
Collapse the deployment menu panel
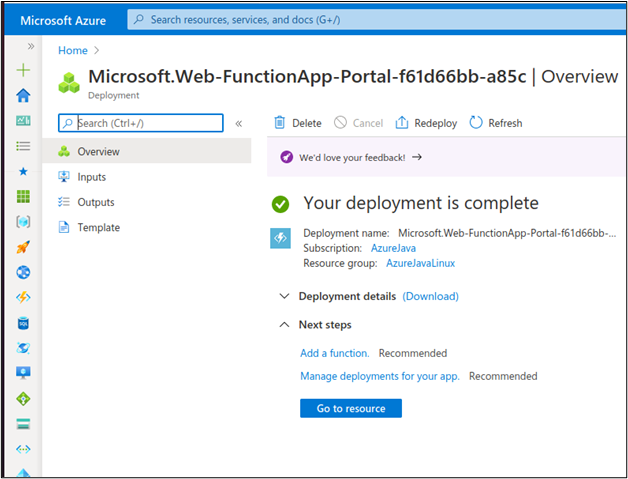pyautogui.click(x=239, y=123)
